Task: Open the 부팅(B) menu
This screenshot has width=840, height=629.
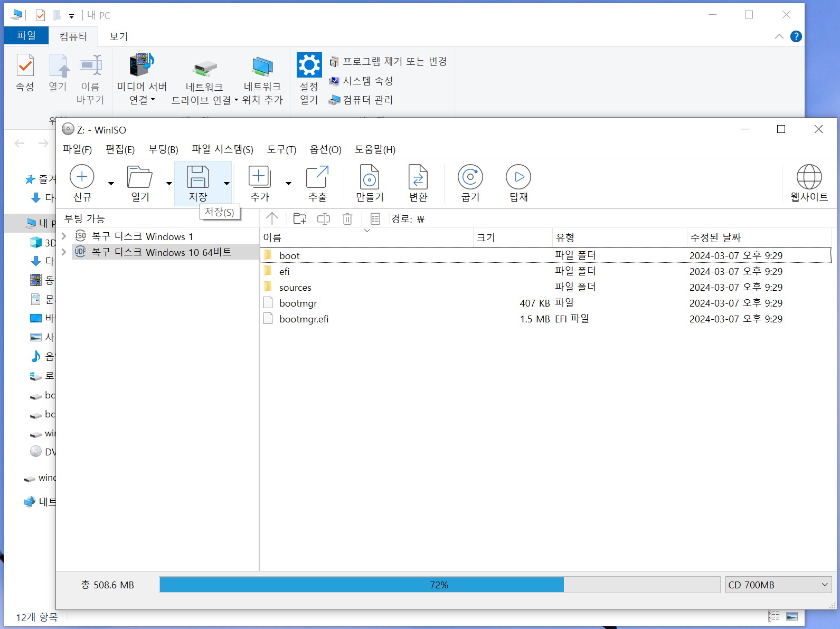Action: pyautogui.click(x=163, y=149)
